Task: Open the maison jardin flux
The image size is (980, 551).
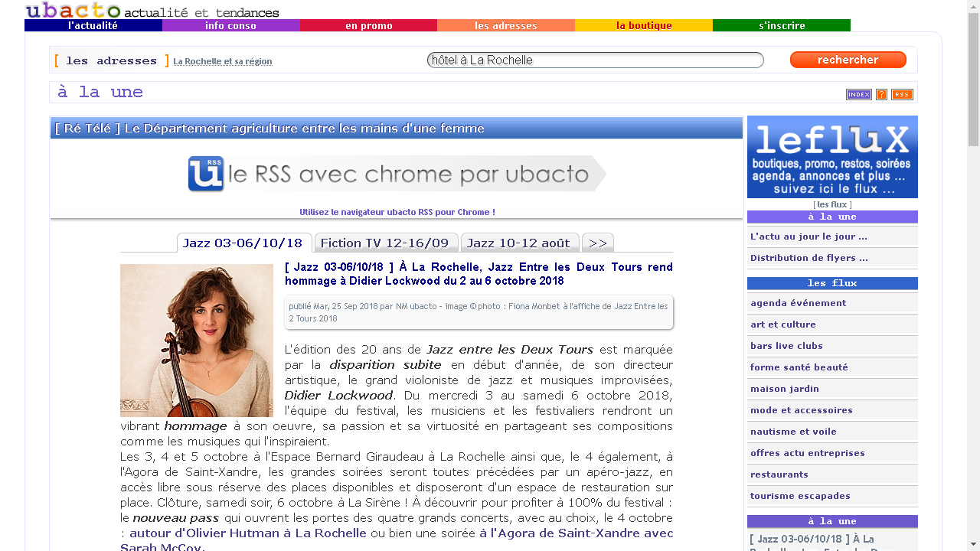Action: tap(832, 389)
